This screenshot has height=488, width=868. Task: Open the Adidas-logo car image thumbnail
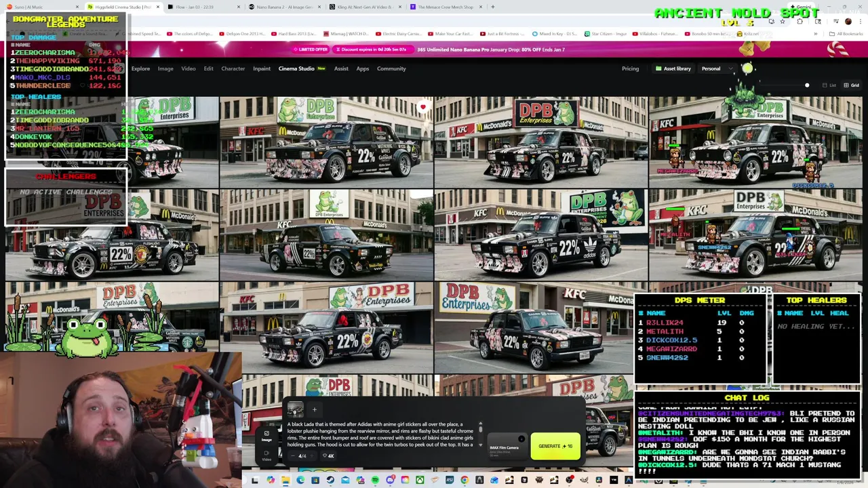click(x=540, y=235)
